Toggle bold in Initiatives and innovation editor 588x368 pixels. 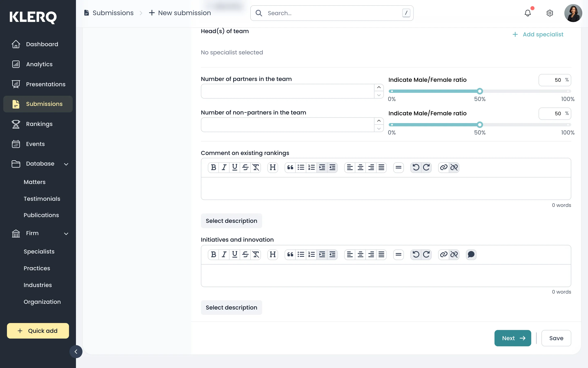213,255
